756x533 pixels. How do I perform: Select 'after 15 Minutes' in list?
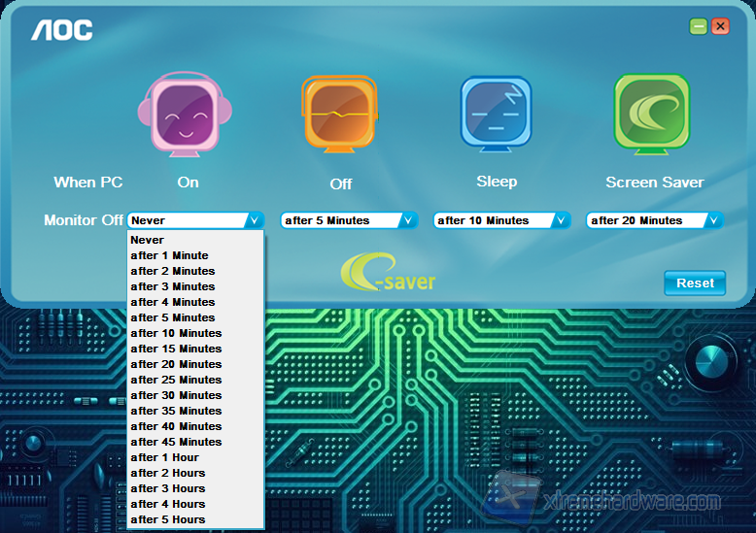point(176,349)
